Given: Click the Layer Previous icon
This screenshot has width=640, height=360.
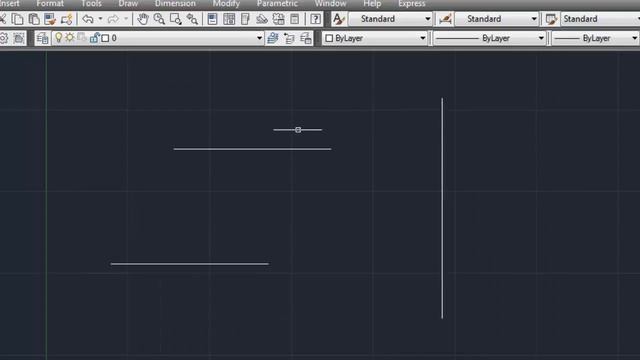Looking at the screenshot, I should pos(289,38).
